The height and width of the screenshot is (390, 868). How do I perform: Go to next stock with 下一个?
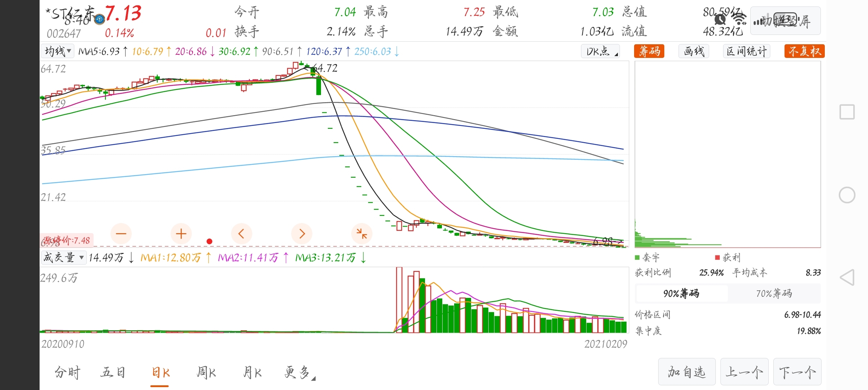click(x=797, y=372)
